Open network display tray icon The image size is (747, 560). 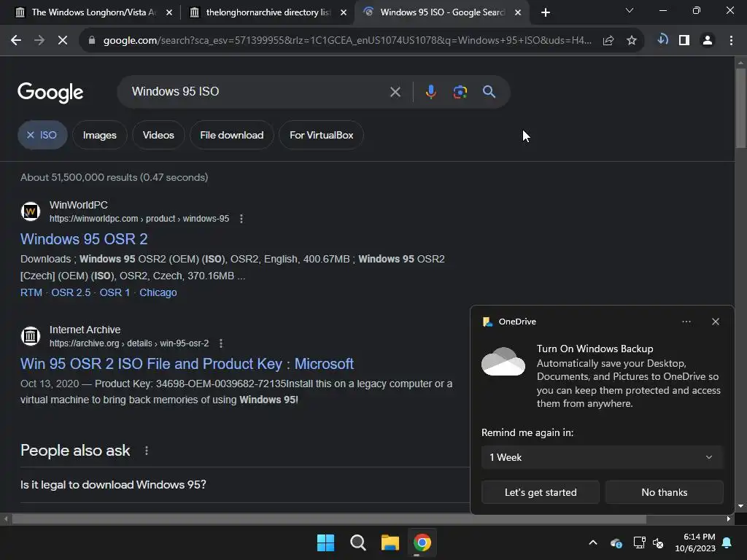coord(639,542)
